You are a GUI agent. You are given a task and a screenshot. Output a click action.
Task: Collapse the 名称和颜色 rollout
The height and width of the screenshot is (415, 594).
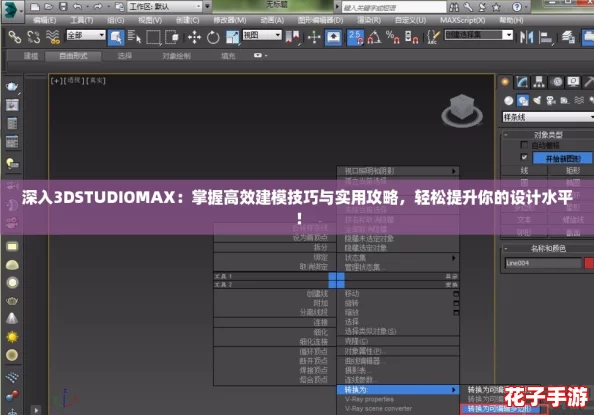[548, 249]
